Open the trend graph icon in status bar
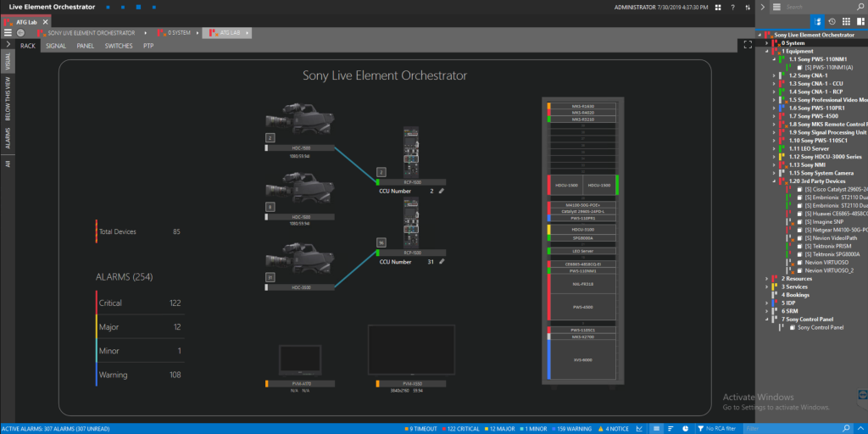The image size is (868, 434). click(641, 428)
